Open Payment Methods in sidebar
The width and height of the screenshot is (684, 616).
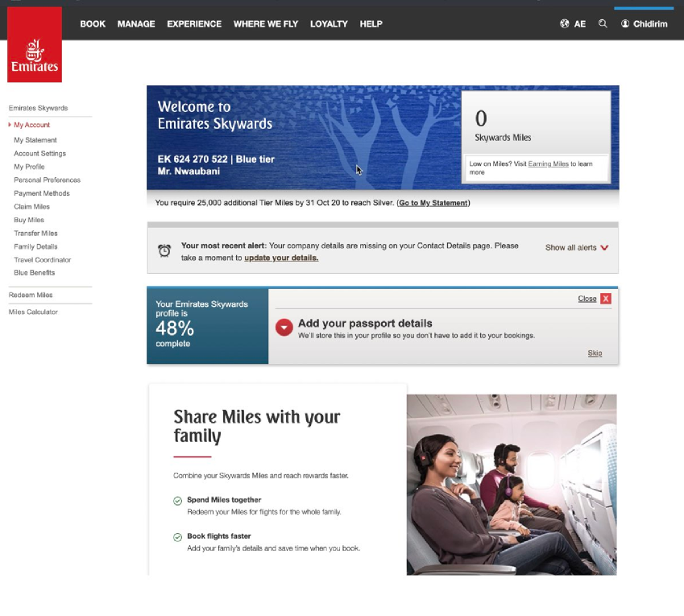(x=41, y=193)
